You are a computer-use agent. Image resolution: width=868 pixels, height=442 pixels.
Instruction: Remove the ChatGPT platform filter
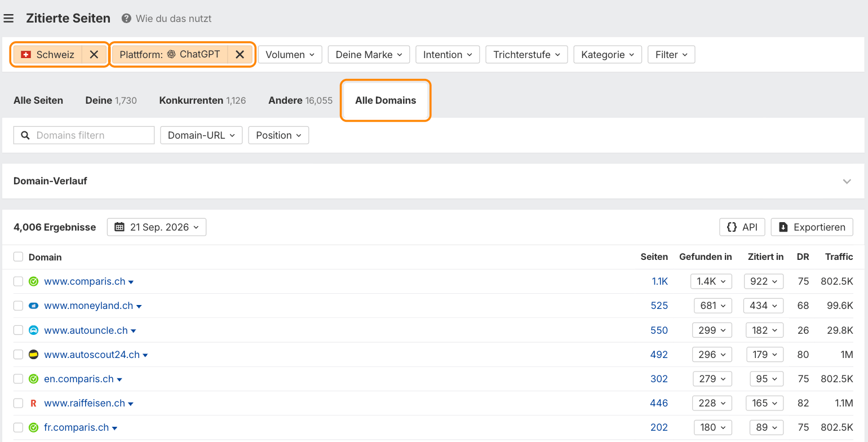[x=240, y=55]
